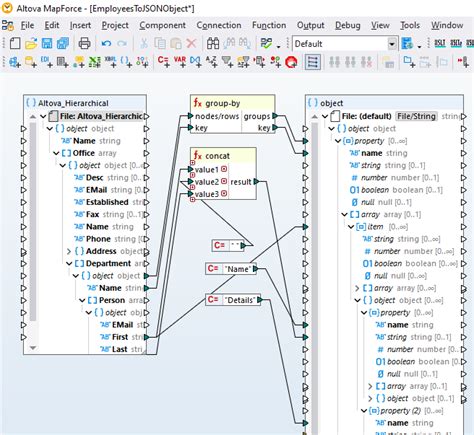Viewport: 474px width, 435px height.
Task: Insert Text File component
Action: click(x=62, y=62)
